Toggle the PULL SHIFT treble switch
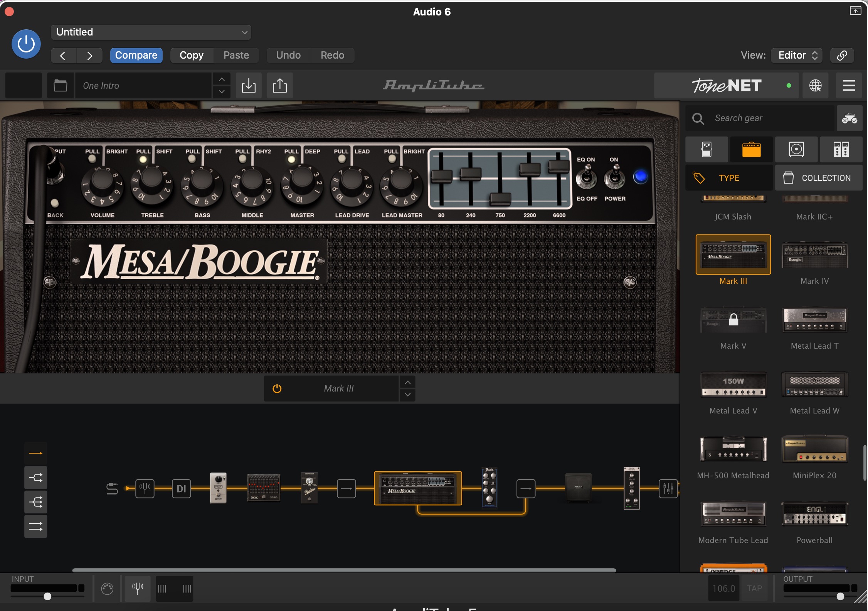The height and width of the screenshot is (611, 868). click(143, 159)
